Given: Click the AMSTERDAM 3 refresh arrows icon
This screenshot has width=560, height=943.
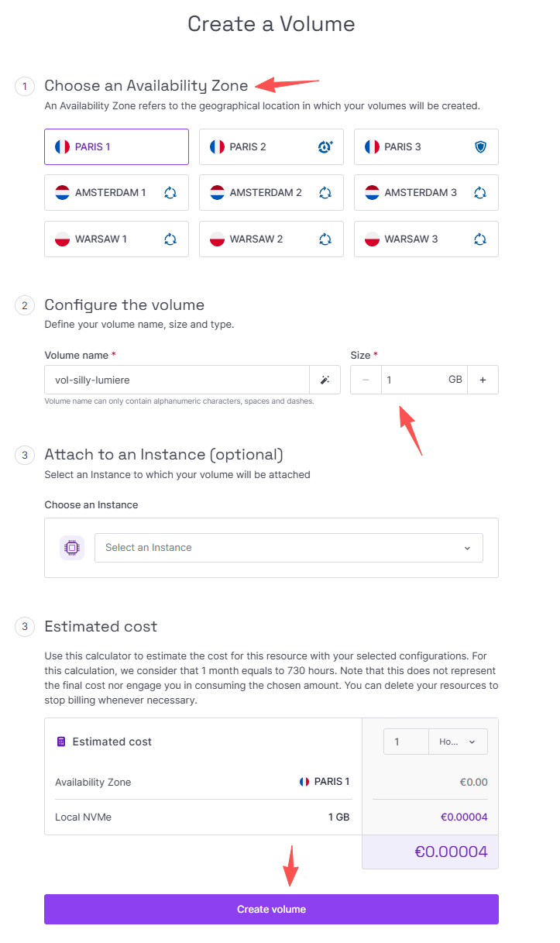Looking at the screenshot, I should tap(480, 193).
